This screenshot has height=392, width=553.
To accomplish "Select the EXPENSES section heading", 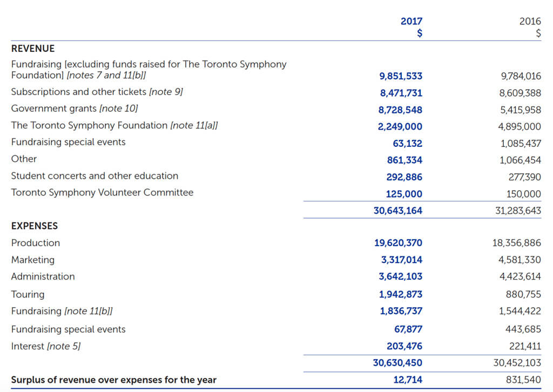I will tap(34, 226).
